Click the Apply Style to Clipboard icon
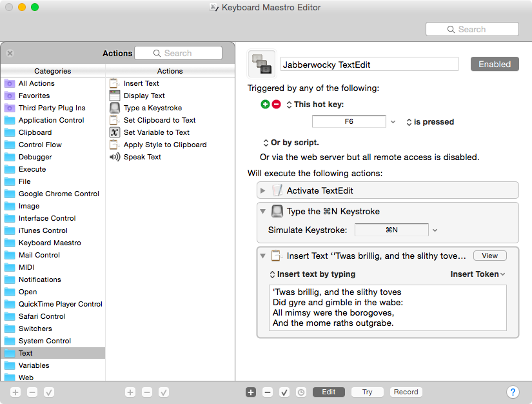 click(114, 145)
